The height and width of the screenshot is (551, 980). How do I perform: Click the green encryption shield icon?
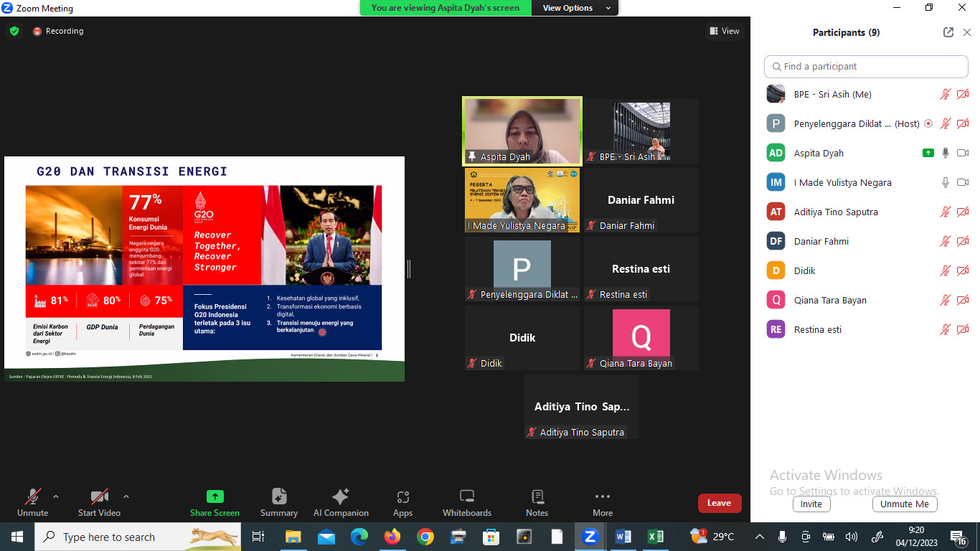[x=14, y=31]
